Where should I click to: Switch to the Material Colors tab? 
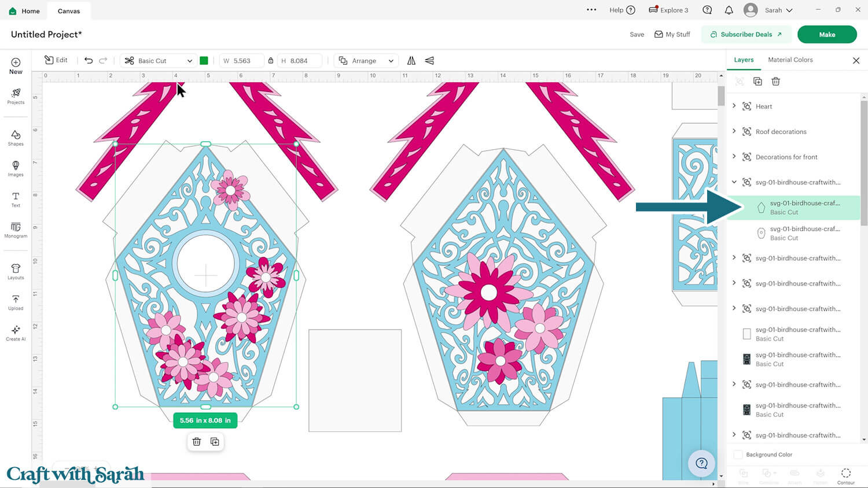tap(790, 60)
